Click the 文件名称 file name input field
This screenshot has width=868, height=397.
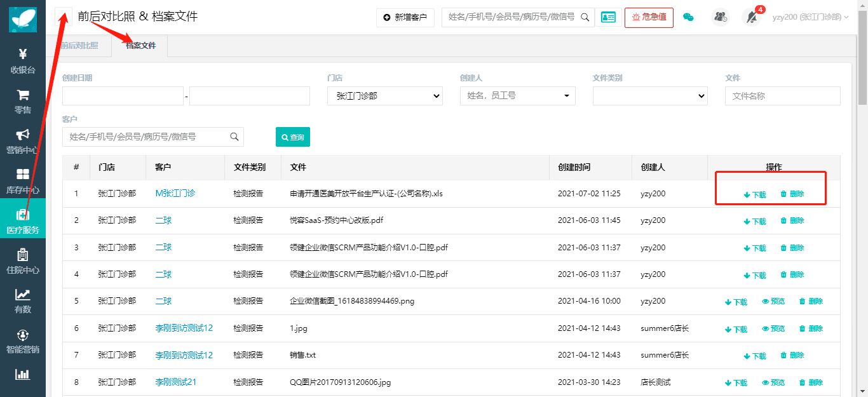tap(782, 96)
